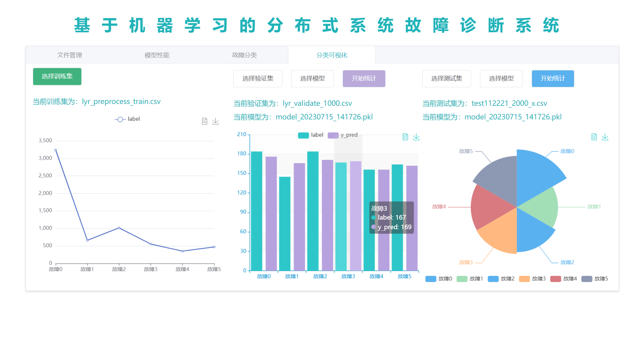Click purple y_pred bar for 故障1
The image size is (644, 348).
299,217
